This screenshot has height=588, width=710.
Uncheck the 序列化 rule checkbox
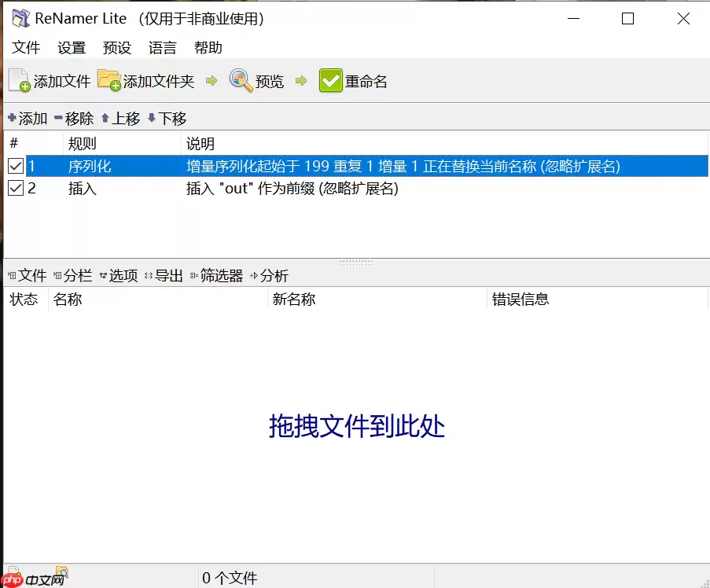(x=13, y=166)
